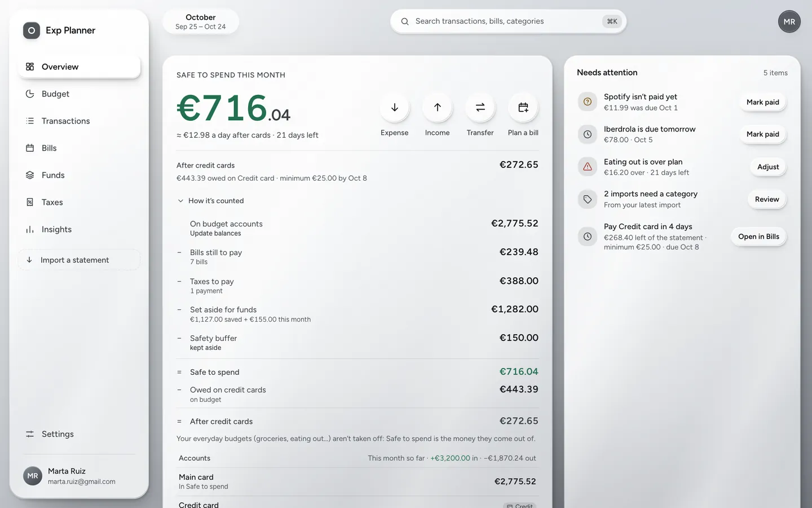The height and width of the screenshot is (508, 812).
Task: Click the 5 items count label
Action: tap(775, 73)
